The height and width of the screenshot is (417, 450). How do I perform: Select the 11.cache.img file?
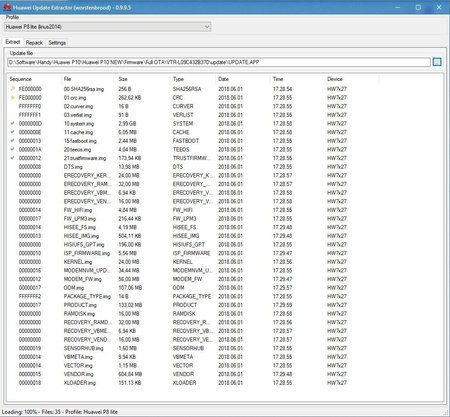[78, 132]
